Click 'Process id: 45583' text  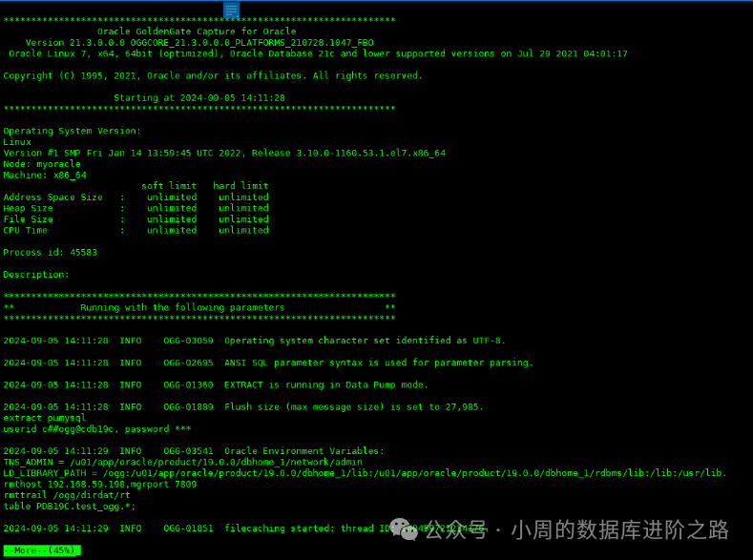point(50,252)
